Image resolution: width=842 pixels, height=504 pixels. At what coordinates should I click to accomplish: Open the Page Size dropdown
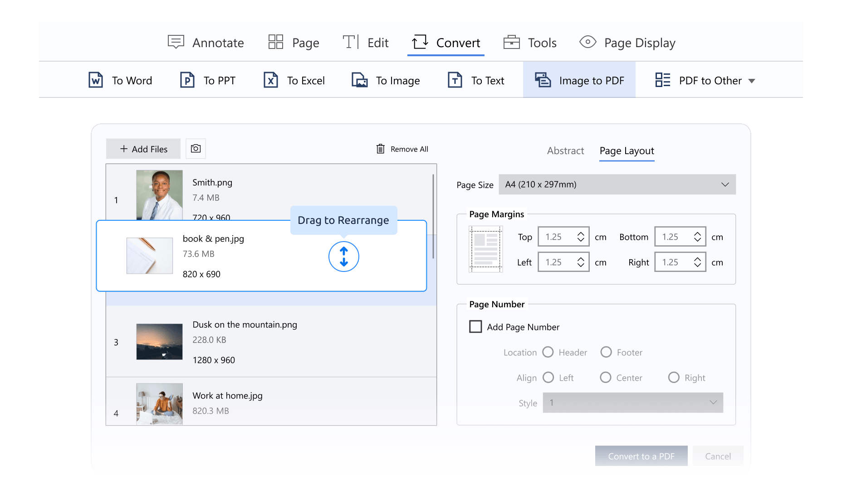pos(617,184)
